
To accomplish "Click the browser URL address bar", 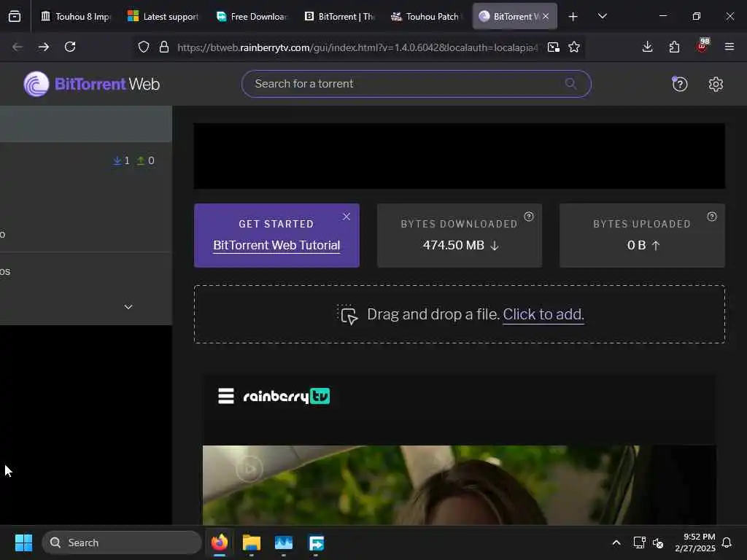I will pyautogui.click(x=357, y=47).
